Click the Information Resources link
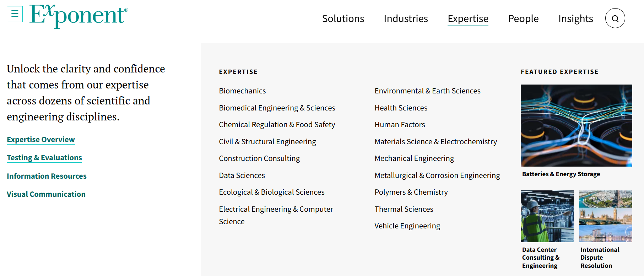 [x=46, y=176]
